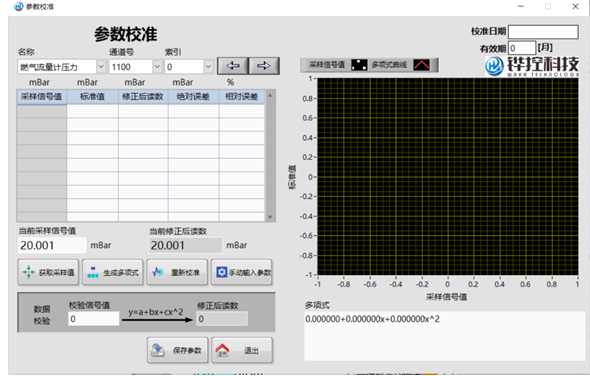Expand the 通道号 channel dropdown arrow
Image resolution: width=590 pixels, height=376 pixels.
158,67
